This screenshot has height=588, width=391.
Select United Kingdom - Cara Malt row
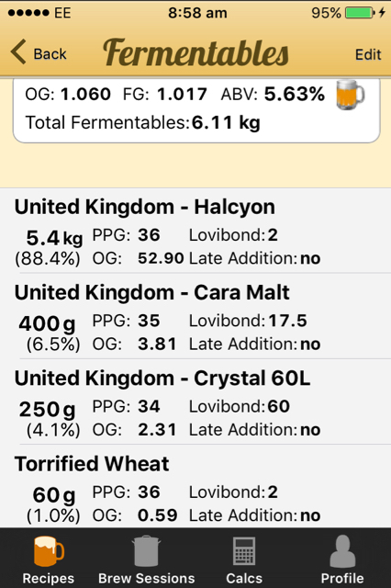pyautogui.click(x=195, y=316)
